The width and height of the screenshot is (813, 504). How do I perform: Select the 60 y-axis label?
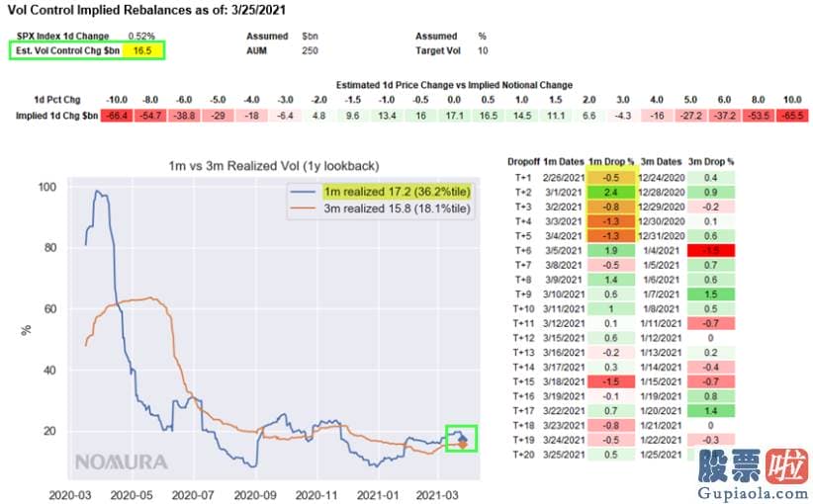pyautogui.click(x=50, y=309)
